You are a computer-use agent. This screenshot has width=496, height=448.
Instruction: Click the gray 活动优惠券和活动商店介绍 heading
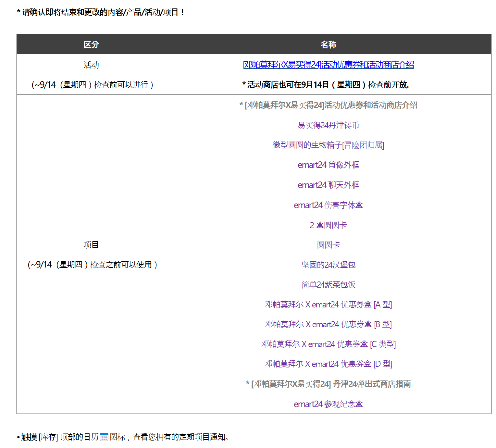coord(328,105)
